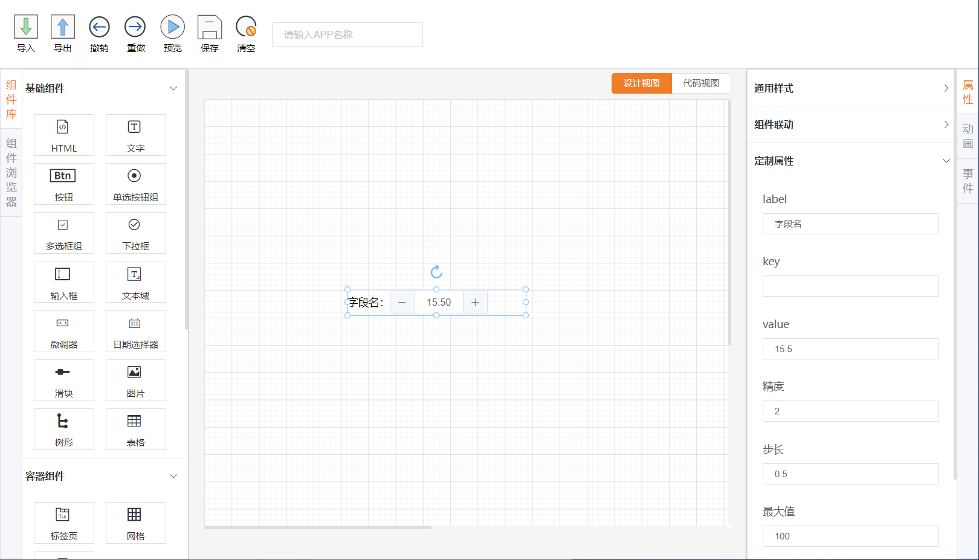Choose the 微调器 spinner component
This screenshot has width=979, height=560.
point(64,331)
